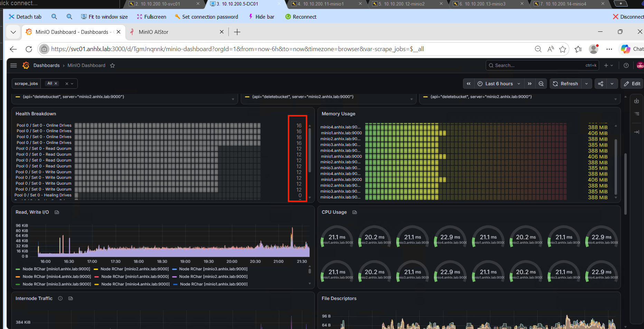
Task: Open a new browser tab with plus button
Action: coord(237,32)
